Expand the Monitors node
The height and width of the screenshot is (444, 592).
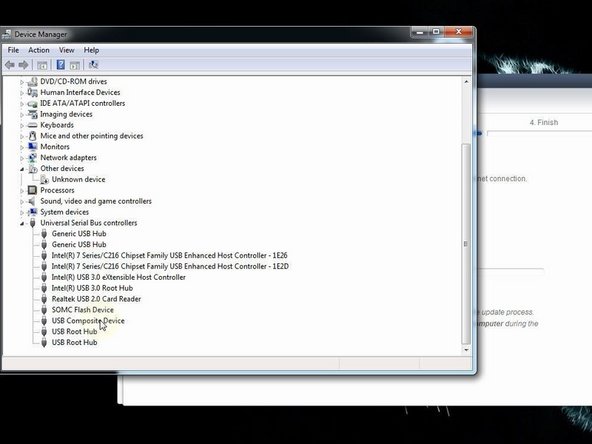(x=22, y=147)
